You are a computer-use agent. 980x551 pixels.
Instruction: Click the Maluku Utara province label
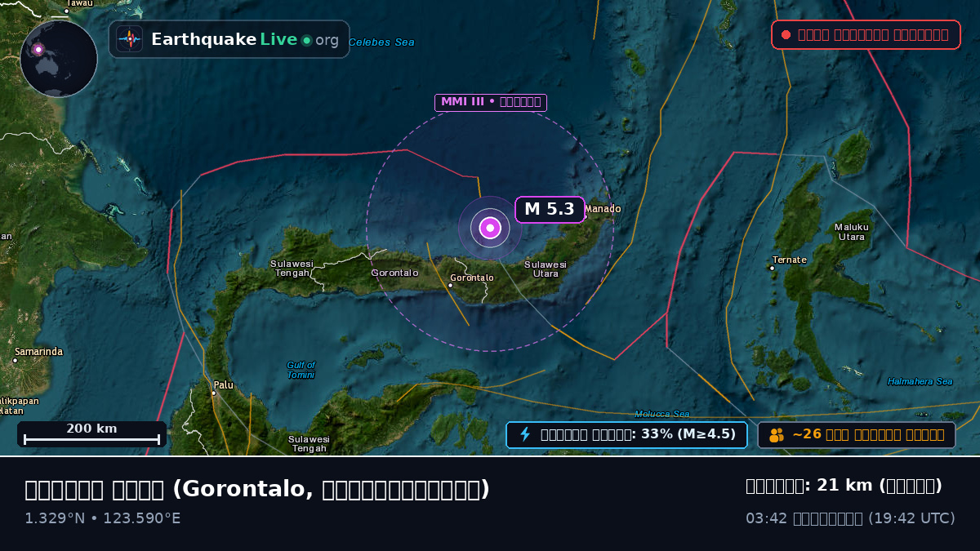[x=852, y=232]
